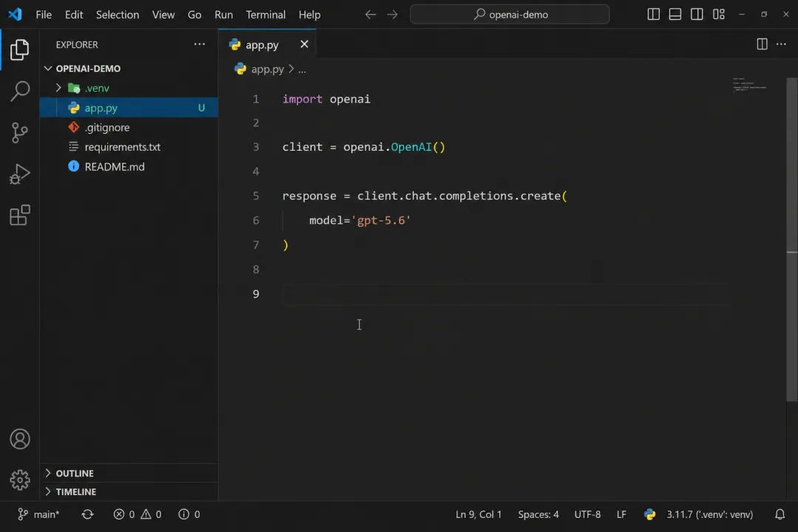Click the Synchronize Changes icon in status bar
The height and width of the screenshot is (532, 798).
[87, 514]
